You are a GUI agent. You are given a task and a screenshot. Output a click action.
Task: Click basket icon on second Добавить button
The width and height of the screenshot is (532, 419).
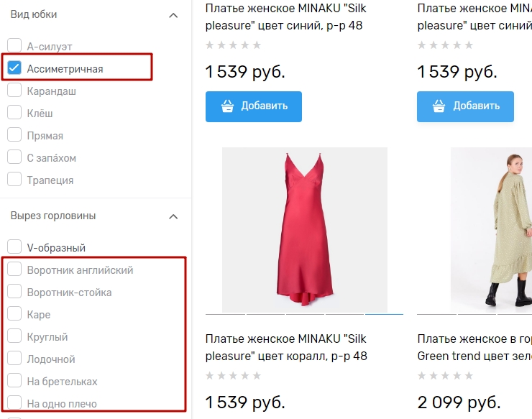(439, 106)
